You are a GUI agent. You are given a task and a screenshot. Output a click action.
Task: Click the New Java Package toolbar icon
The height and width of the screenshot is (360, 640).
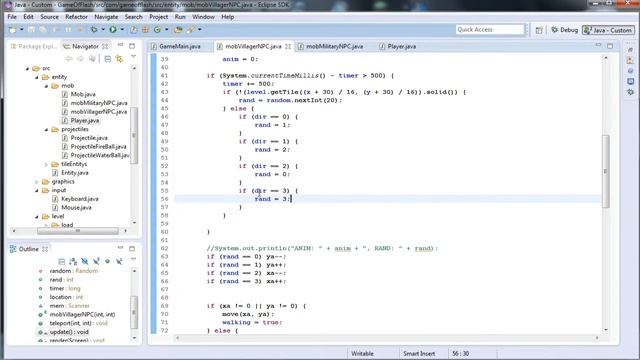point(145,30)
